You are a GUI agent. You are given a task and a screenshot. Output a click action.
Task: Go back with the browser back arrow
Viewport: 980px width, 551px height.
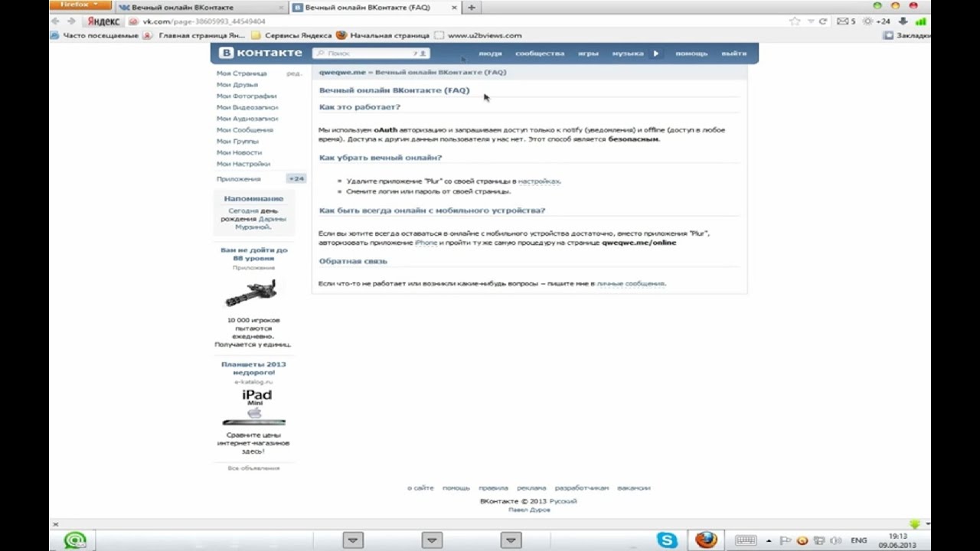(55, 21)
